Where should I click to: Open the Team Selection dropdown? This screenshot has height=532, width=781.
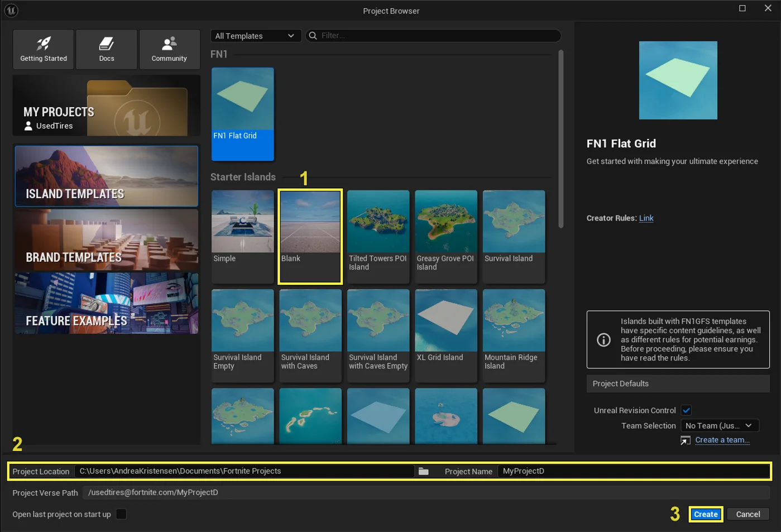coord(720,426)
